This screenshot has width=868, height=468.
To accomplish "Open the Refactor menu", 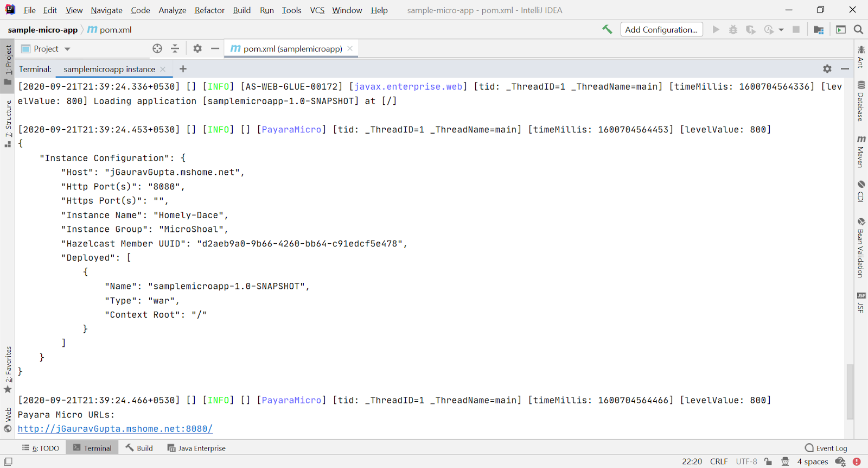I will click(x=209, y=10).
